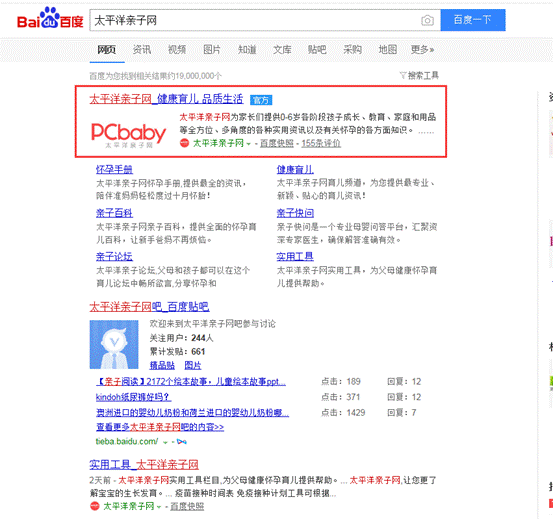Open the 采购 tab
Image resolution: width=553 pixels, height=519 pixels.
point(352,50)
